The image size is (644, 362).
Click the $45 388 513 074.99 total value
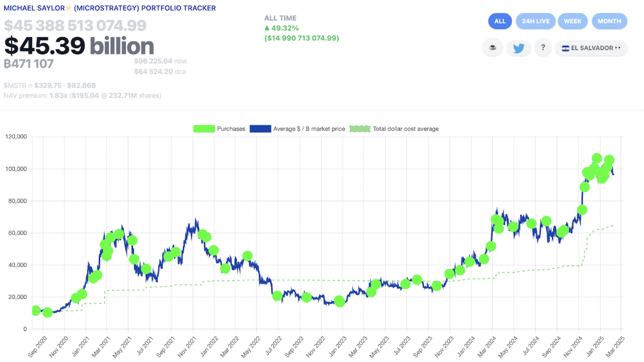click(x=75, y=25)
